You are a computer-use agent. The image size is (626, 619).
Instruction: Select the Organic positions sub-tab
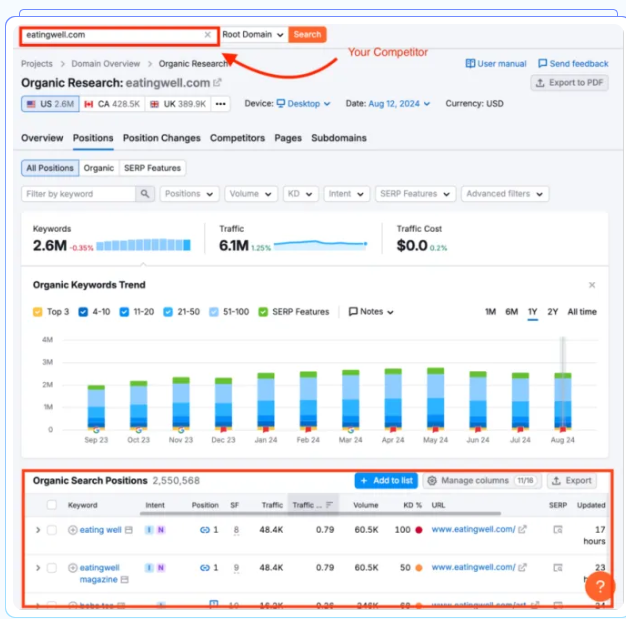tap(99, 168)
